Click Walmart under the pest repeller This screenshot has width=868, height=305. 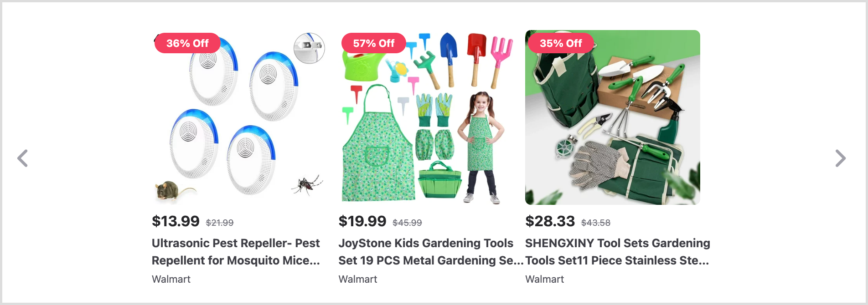(171, 279)
